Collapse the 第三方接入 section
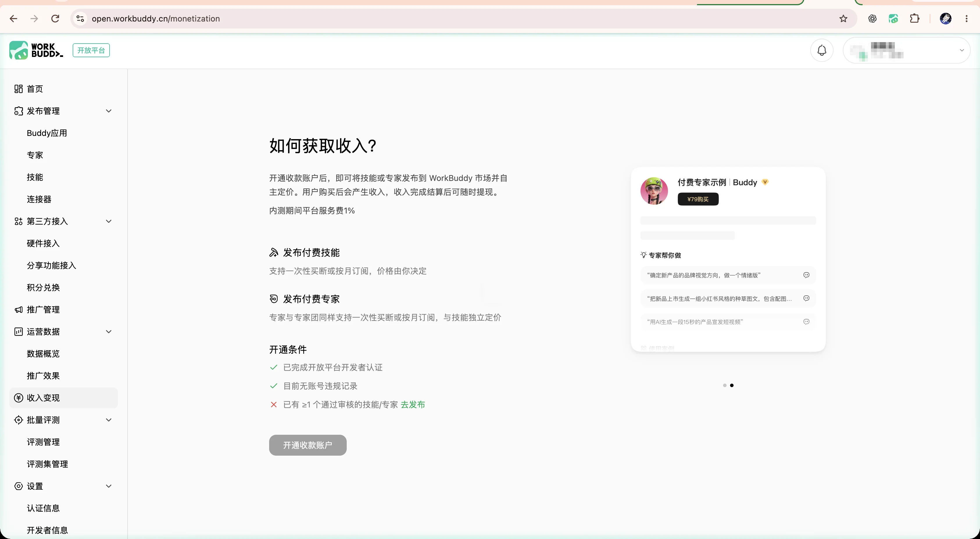The image size is (980, 539). [109, 221]
